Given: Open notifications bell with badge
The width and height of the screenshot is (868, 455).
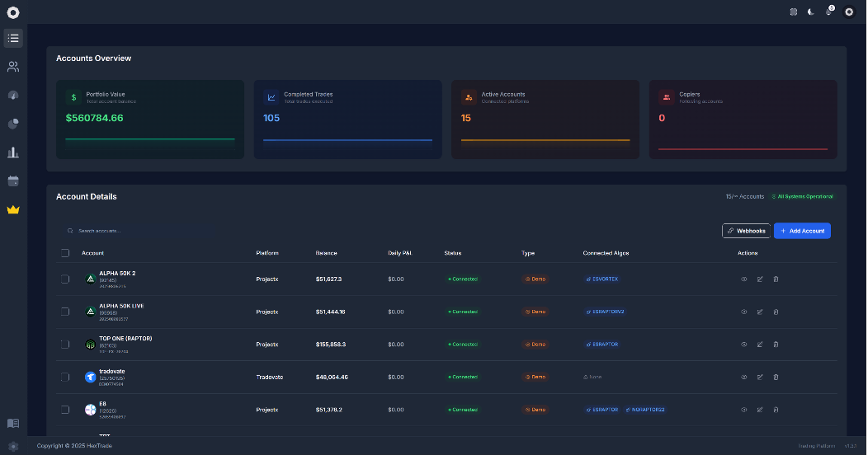Looking at the screenshot, I should [829, 12].
